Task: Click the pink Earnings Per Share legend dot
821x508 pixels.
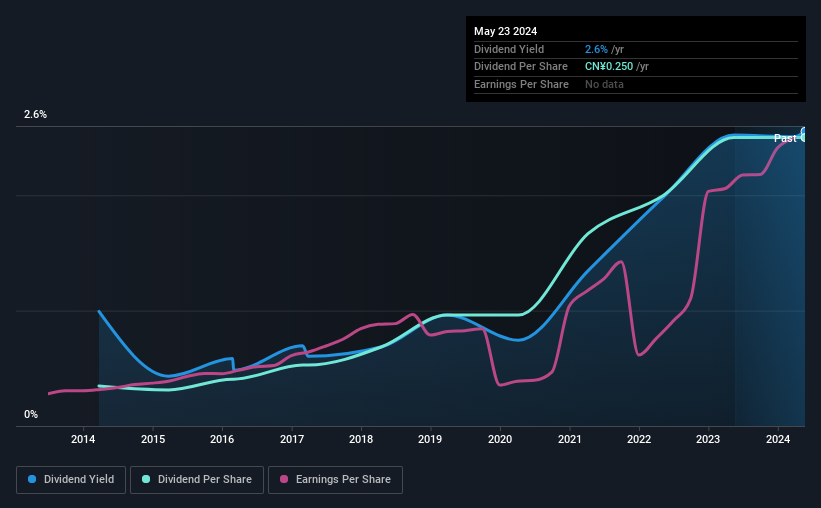Action: [284, 480]
